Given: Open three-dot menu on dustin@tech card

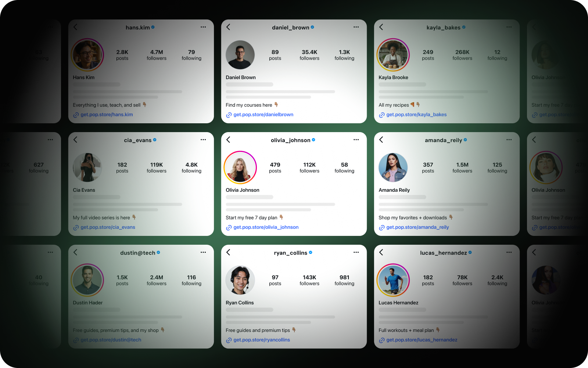Looking at the screenshot, I should click(203, 252).
